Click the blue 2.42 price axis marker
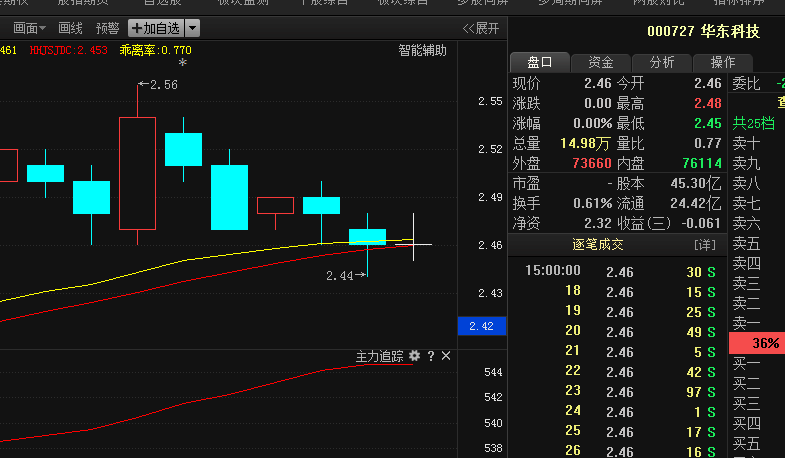Viewport: 785px width, 458px height. coord(482,326)
